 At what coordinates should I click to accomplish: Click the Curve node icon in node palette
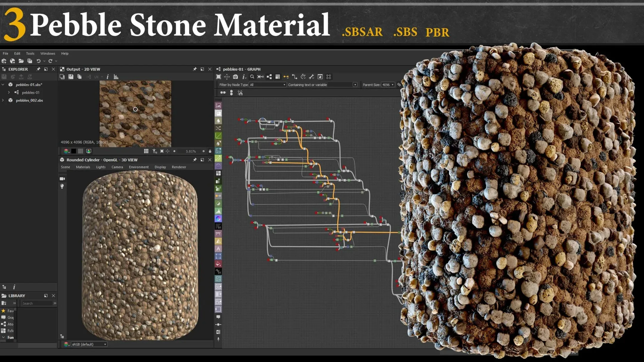point(218,136)
